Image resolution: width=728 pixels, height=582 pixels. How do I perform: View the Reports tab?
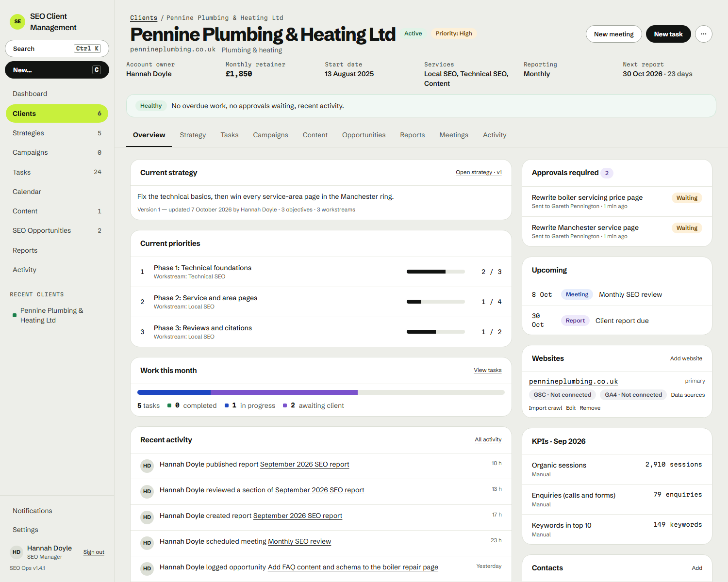(413, 135)
